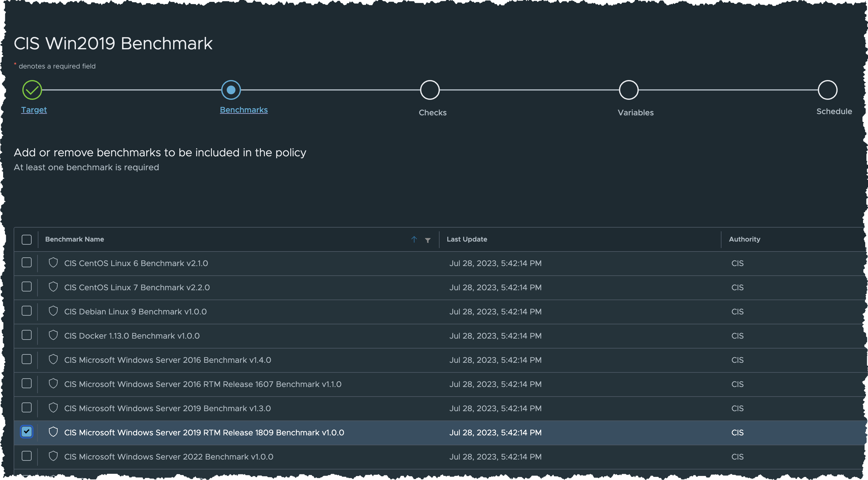Click the completed Target step checkmark circle
Viewport: 868px width, 480px height.
[x=32, y=90]
